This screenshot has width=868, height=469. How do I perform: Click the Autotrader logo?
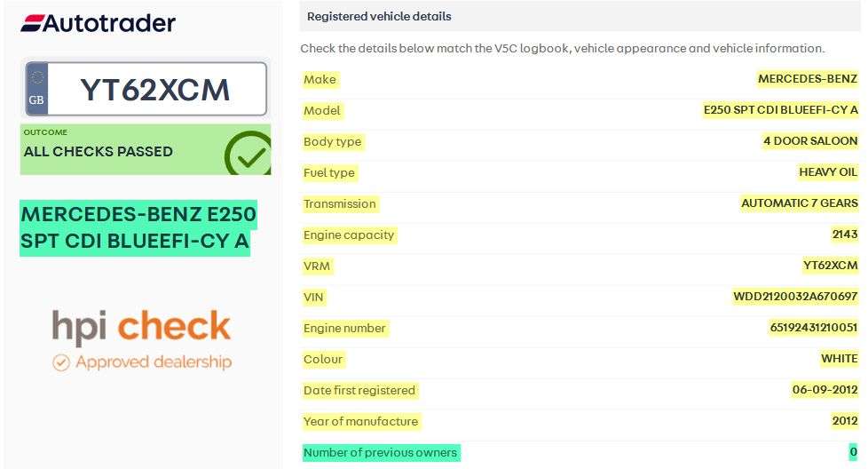point(98,23)
